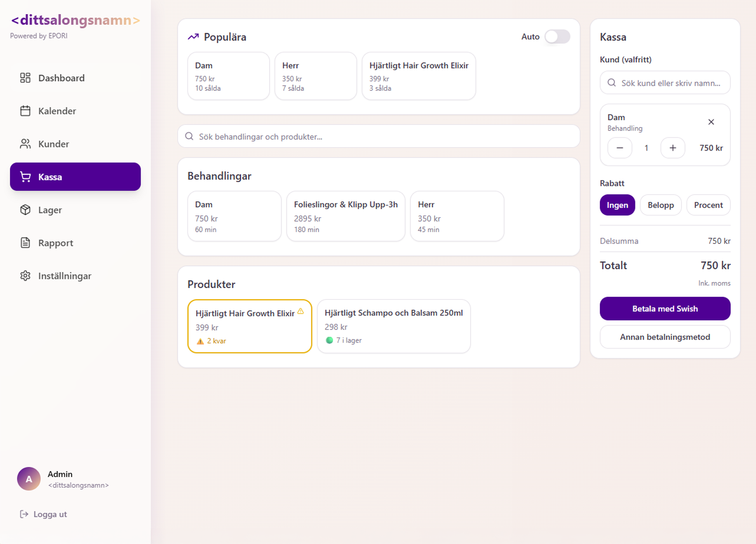
Task: Open the Kassa menu item
Action: click(x=76, y=177)
